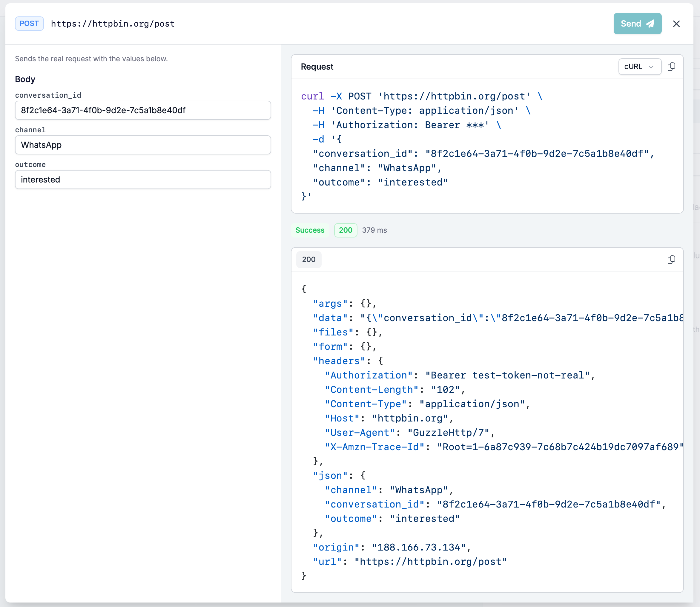Click the "Sends the real request" description text
The height and width of the screenshot is (607, 700).
coord(91,59)
